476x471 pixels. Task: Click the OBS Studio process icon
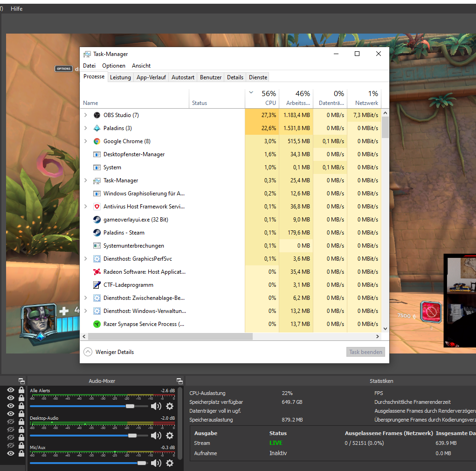[x=97, y=115]
